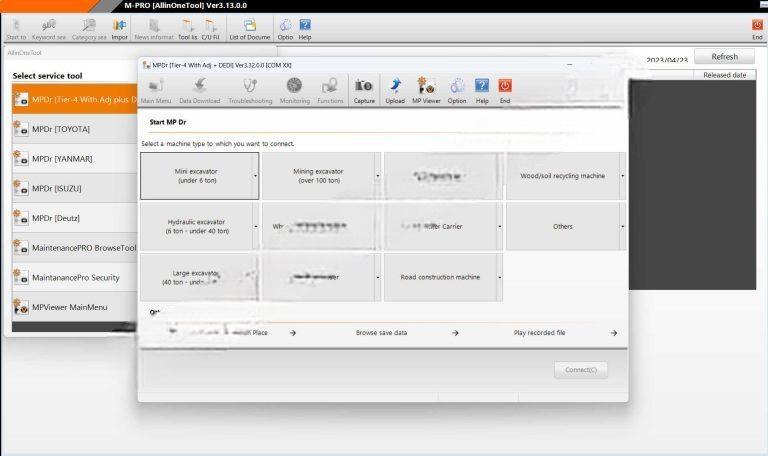Select MPDr [Tier-4 With Adj plus] service tool
The image size is (768, 456).
point(74,99)
